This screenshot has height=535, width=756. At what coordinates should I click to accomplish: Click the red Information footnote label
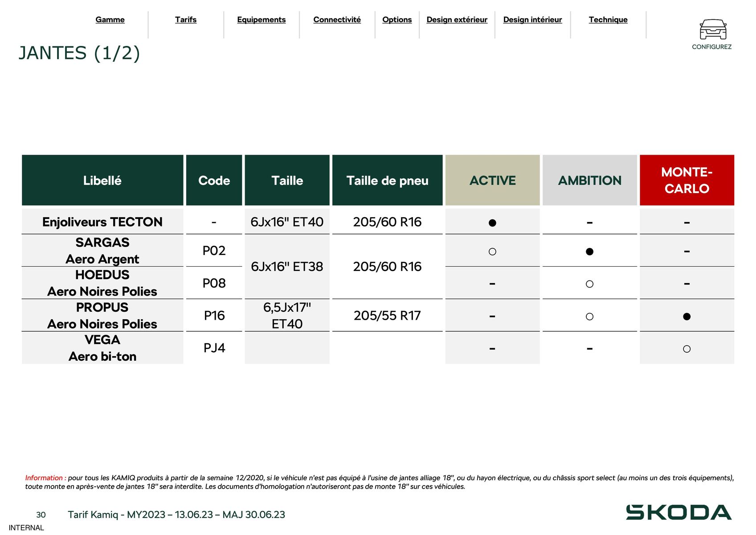45,478
